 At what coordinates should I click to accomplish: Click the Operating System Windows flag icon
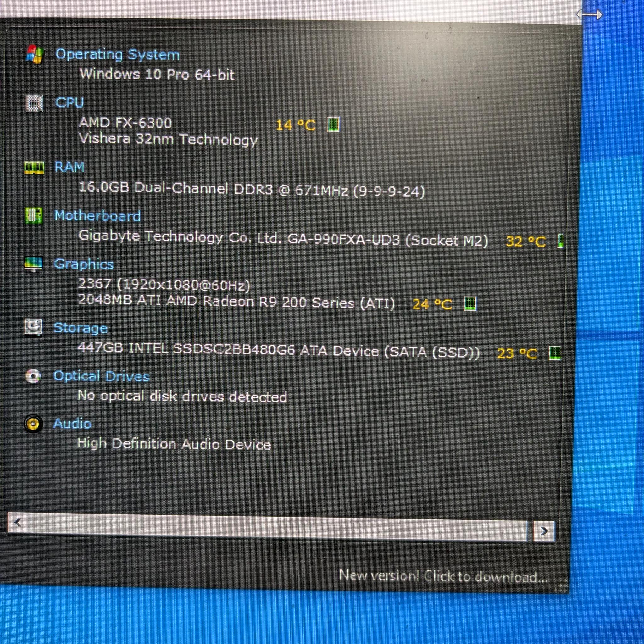click(x=35, y=54)
